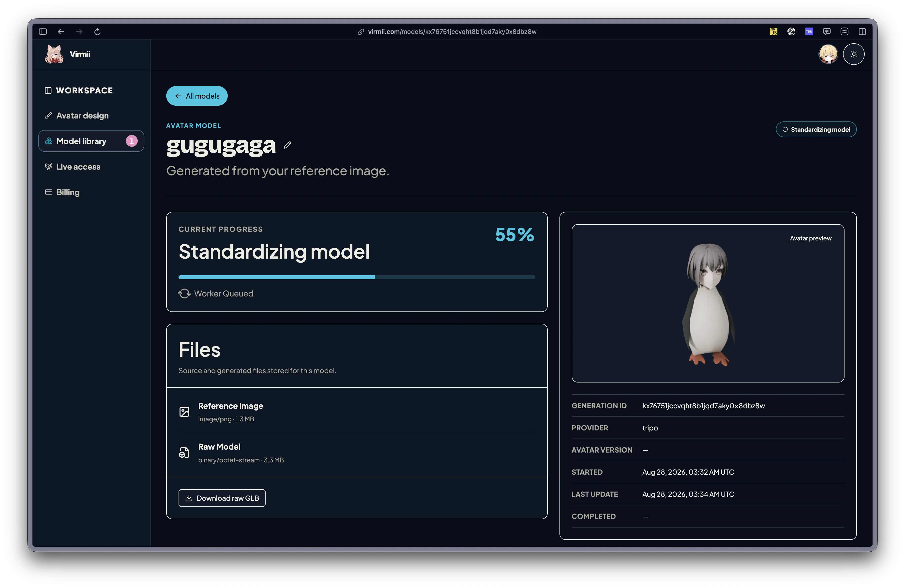Open the Reference Image file row
This screenshot has width=905, height=588.
coord(357,412)
